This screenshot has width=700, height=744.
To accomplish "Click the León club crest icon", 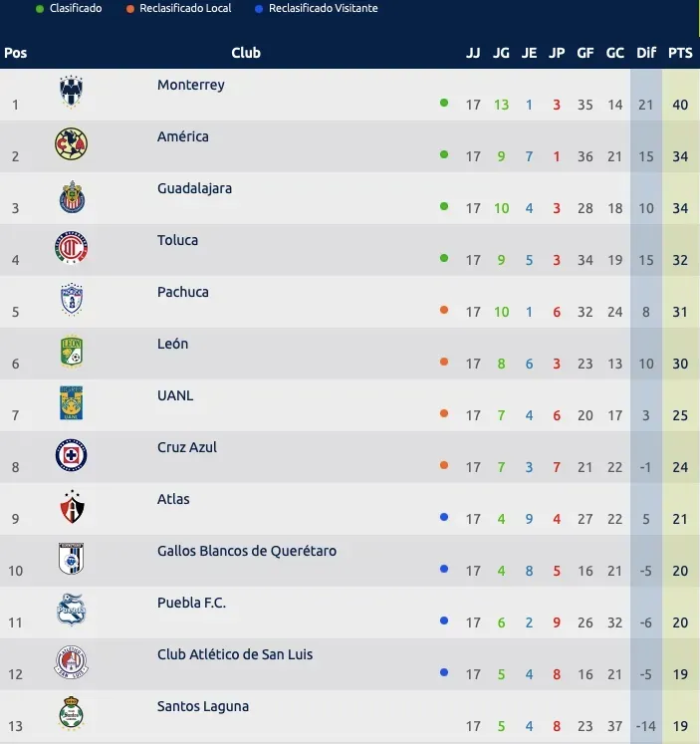I will [x=72, y=352].
